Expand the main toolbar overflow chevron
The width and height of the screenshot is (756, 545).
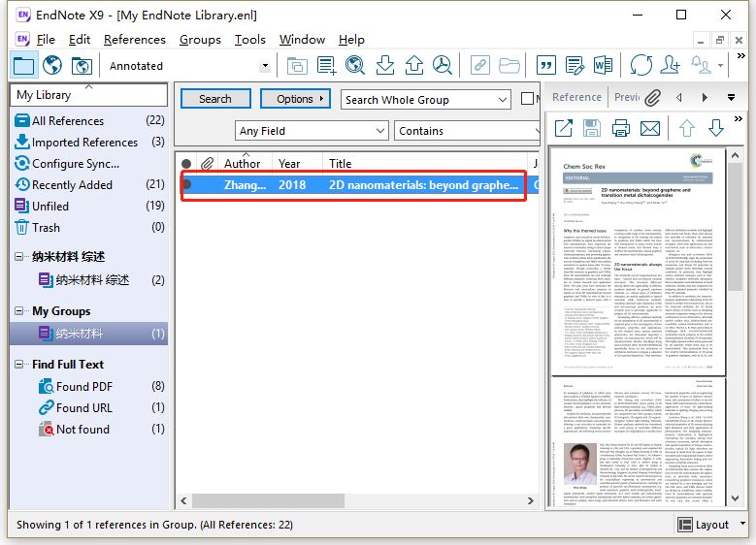click(741, 56)
